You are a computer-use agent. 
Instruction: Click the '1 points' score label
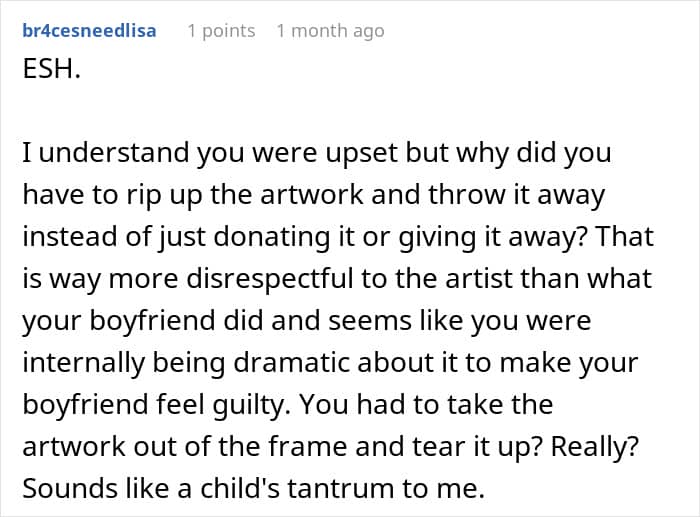tap(221, 30)
